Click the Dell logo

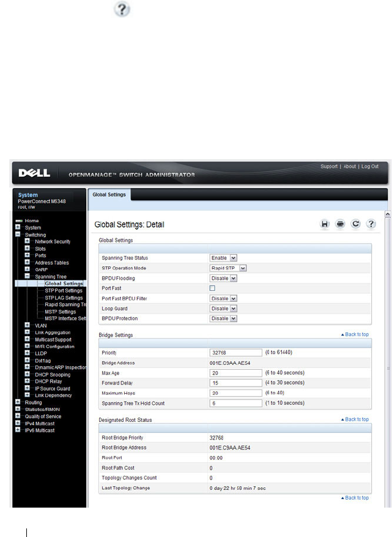pos(34,173)
